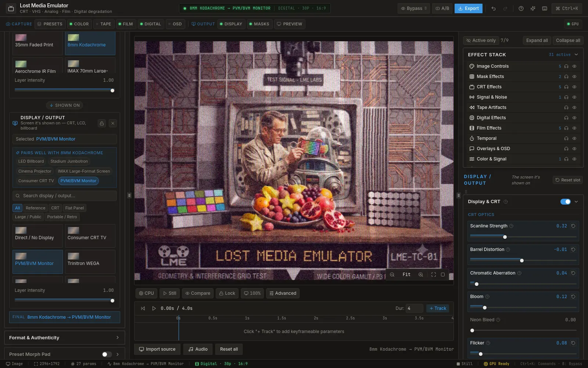Open the Ctrl+K command palette

(x=566, y=8)
